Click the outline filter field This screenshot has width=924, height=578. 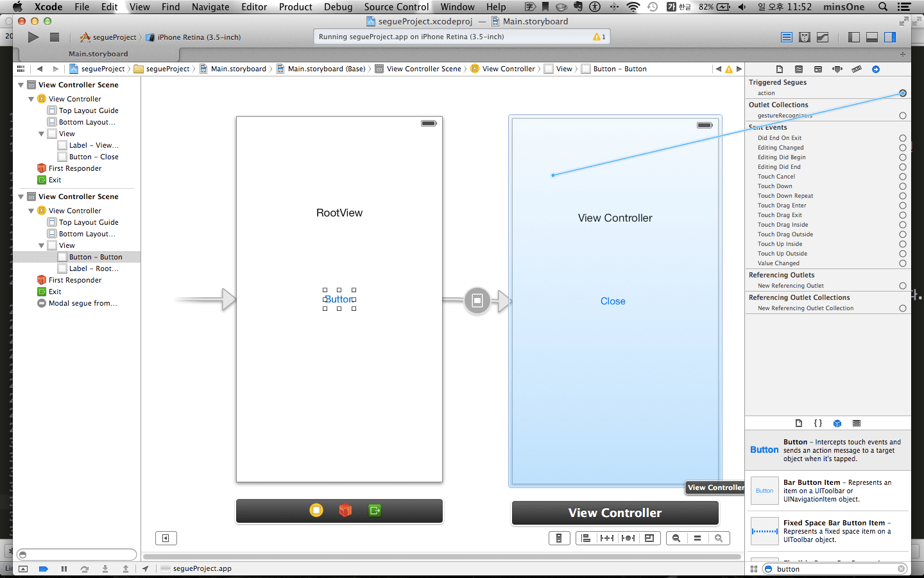(x=77, y=554)
